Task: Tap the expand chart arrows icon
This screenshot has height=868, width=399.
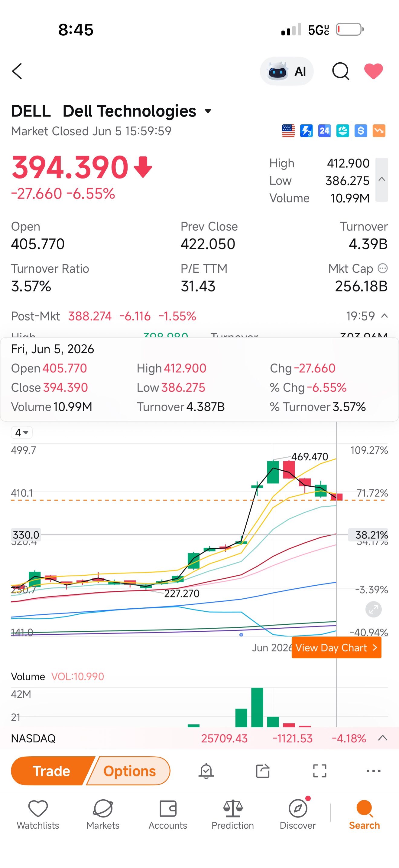Action: (x=373, y=609)
